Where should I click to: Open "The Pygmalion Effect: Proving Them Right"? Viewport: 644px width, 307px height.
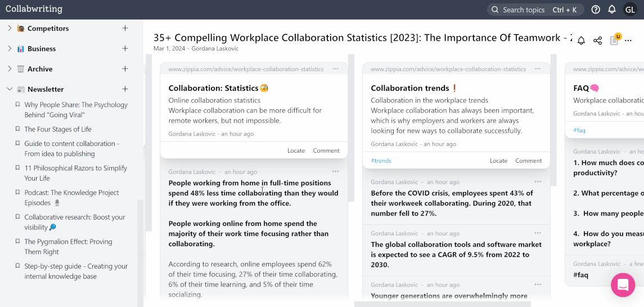68,247
